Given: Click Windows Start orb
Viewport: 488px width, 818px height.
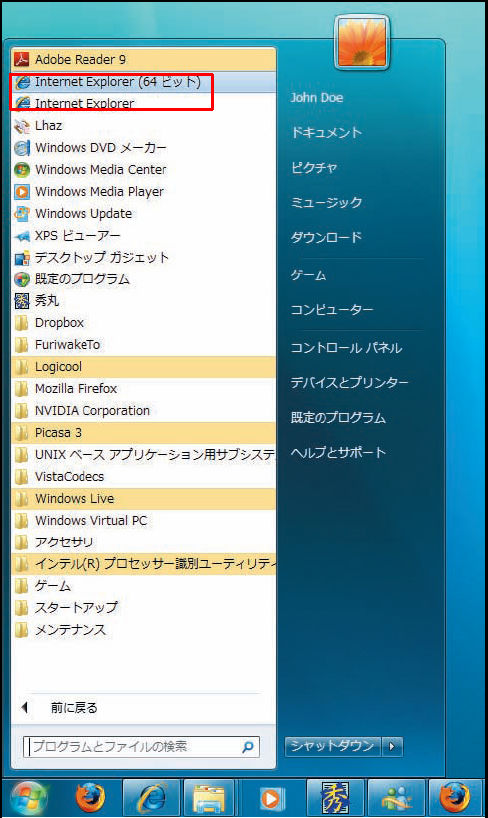Looking at the screenshot, I should [x=30, y=798].
